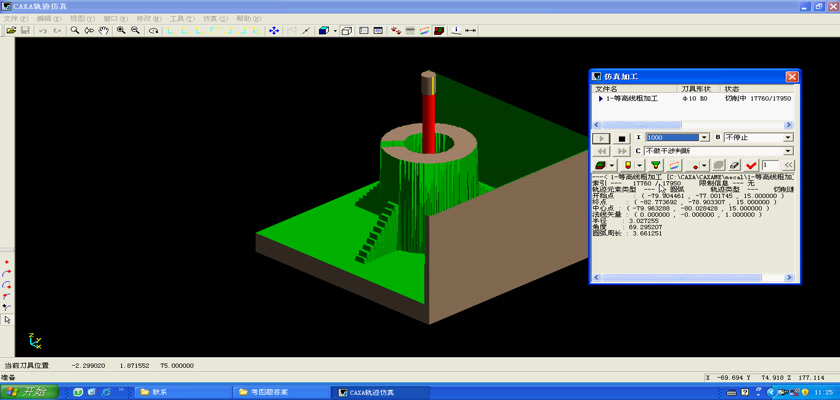Click the Open file toolbar icon

(11, 31)
